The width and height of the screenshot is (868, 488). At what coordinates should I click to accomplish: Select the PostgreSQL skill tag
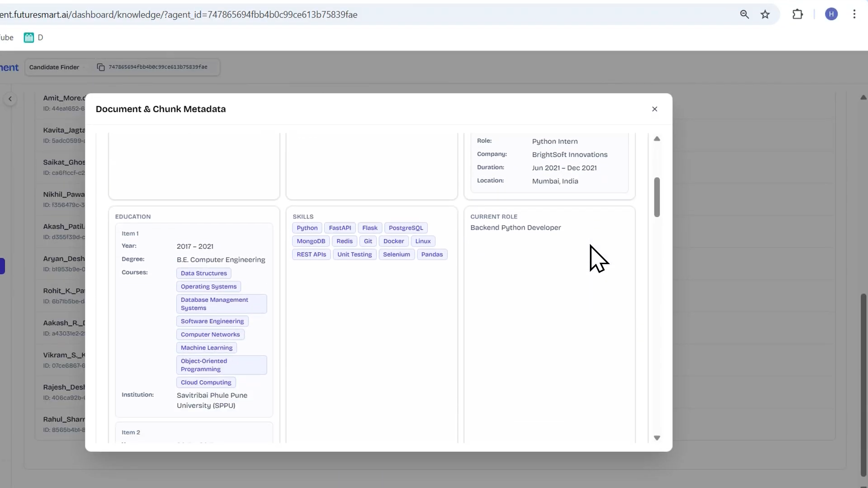click(406, 228)
